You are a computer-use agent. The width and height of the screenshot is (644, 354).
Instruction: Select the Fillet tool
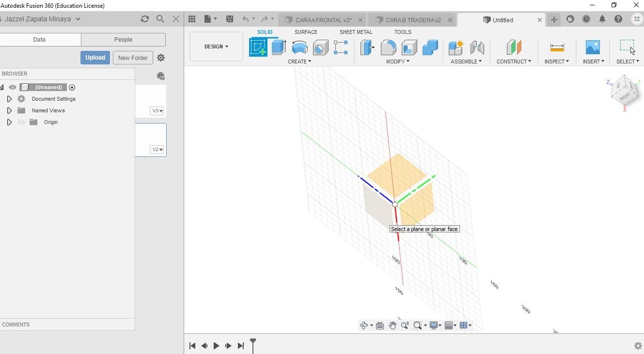click(388, 47)
